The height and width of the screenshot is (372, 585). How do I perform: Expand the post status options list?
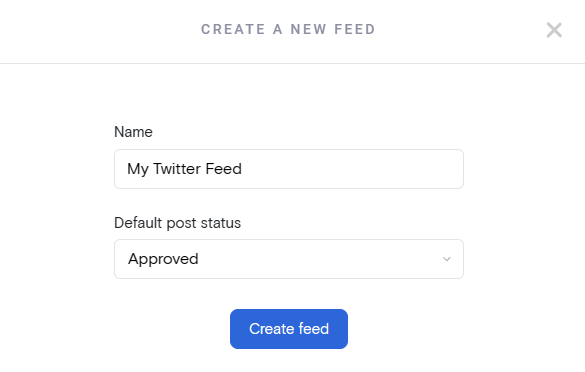pyautogui.click(x=289, y=259)
